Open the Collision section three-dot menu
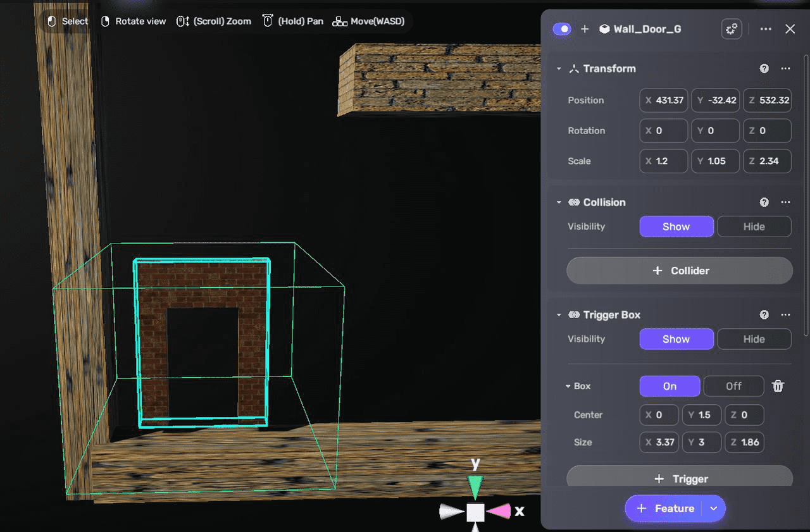Viewport: 810px width, 532px height. click(785, 202)
